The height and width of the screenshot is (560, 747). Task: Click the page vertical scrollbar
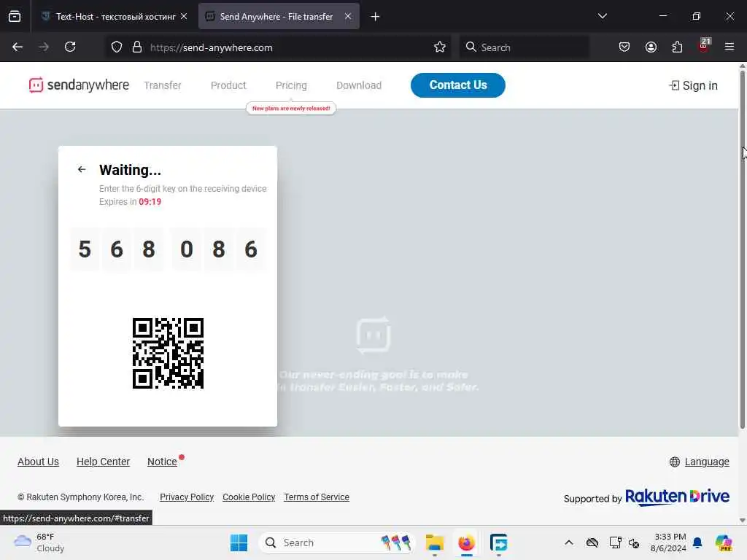(742, 248)
